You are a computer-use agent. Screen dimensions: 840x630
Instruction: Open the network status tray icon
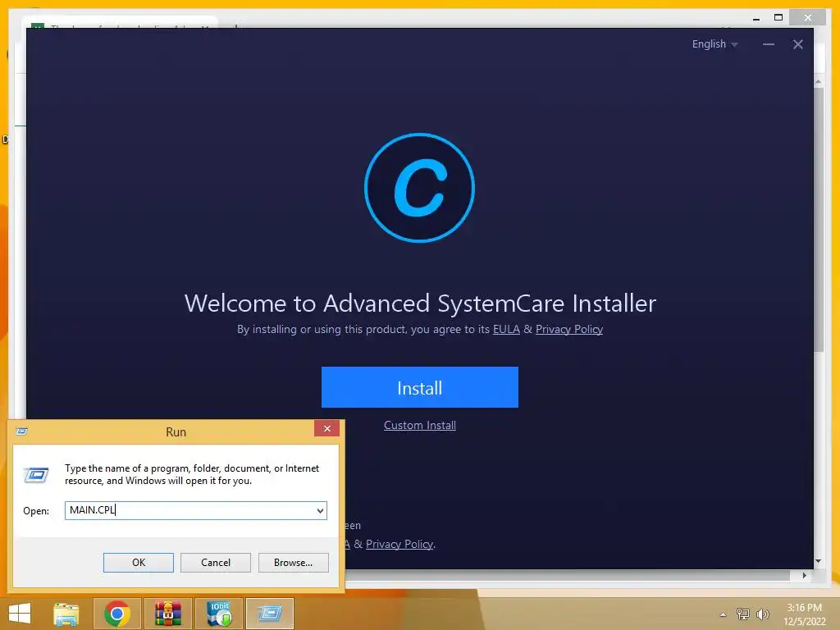(x=742, y=614)
